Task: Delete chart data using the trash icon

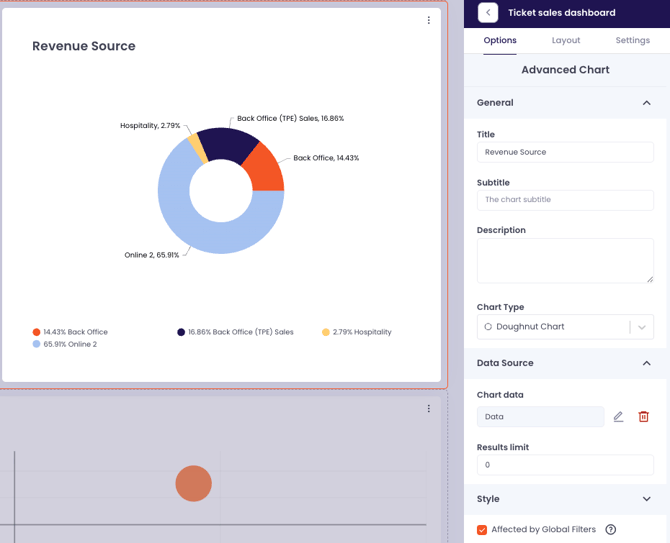Action: [x=644, y=417]
